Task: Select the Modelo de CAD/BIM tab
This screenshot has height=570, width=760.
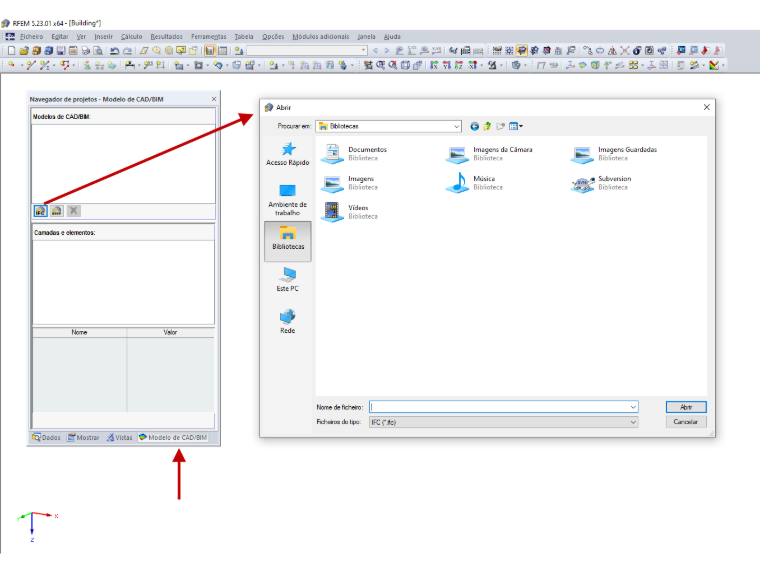Action: 173,437
